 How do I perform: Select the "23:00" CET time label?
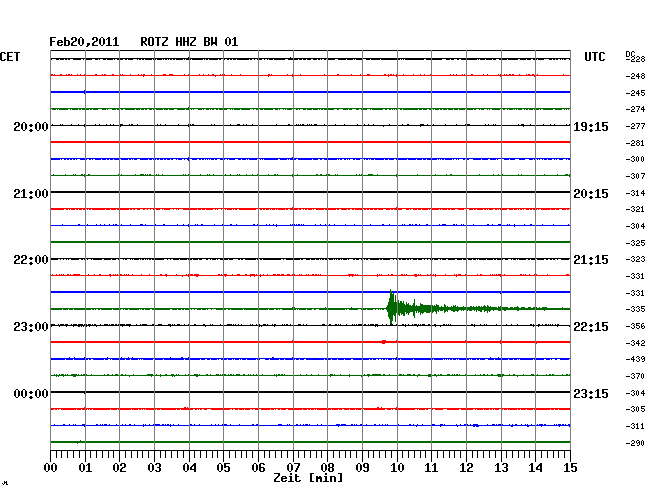(31, 327)
